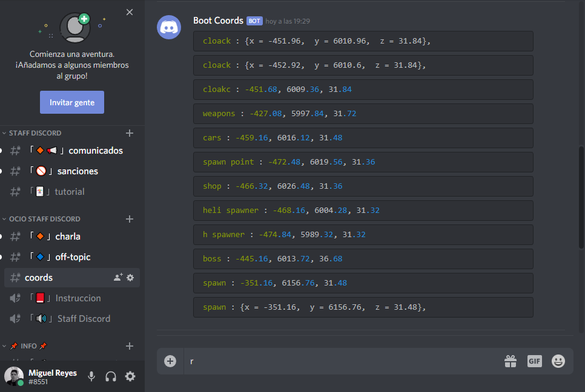Open the GIF picker
This screenshot has height=392, width=585.
click(534, 361)
